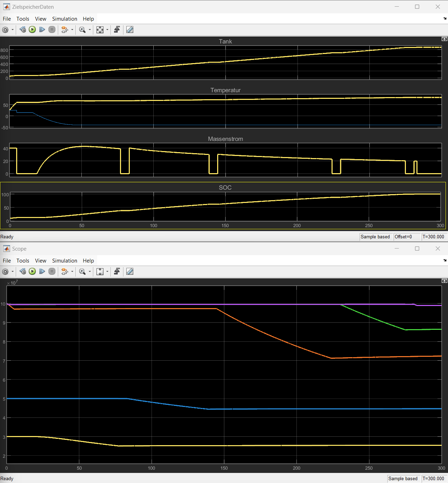Open Configuration Properties gear in ZielspeicherDaten window

coord(5,30)
